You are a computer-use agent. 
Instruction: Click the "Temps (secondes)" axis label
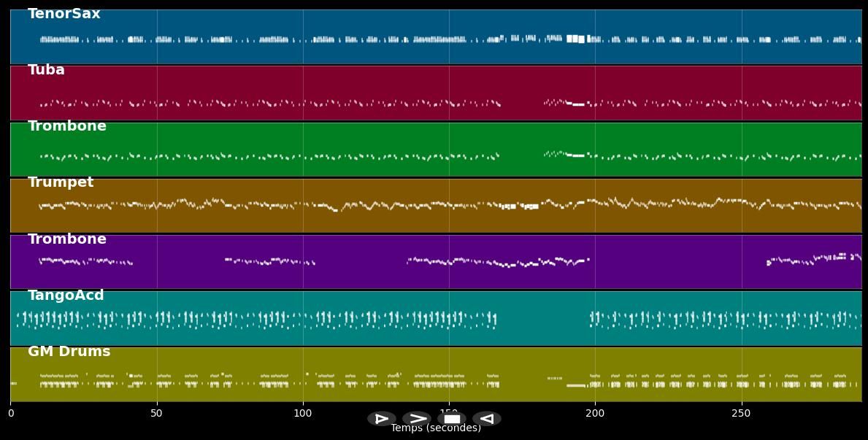pos(436,428)
